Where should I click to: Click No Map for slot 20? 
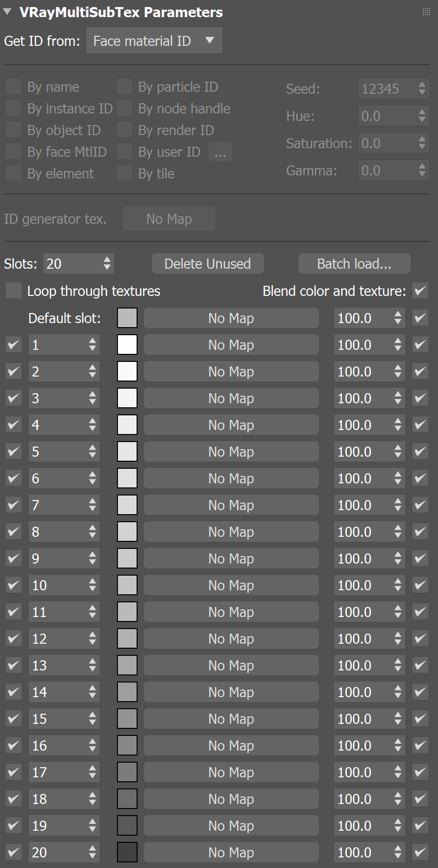(230, 852)
